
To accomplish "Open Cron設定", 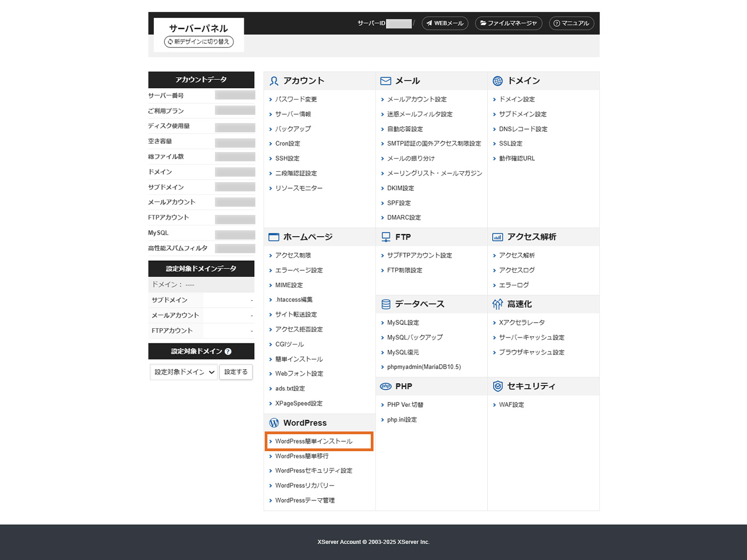I will pyautogui.click(x=288, y=144).
